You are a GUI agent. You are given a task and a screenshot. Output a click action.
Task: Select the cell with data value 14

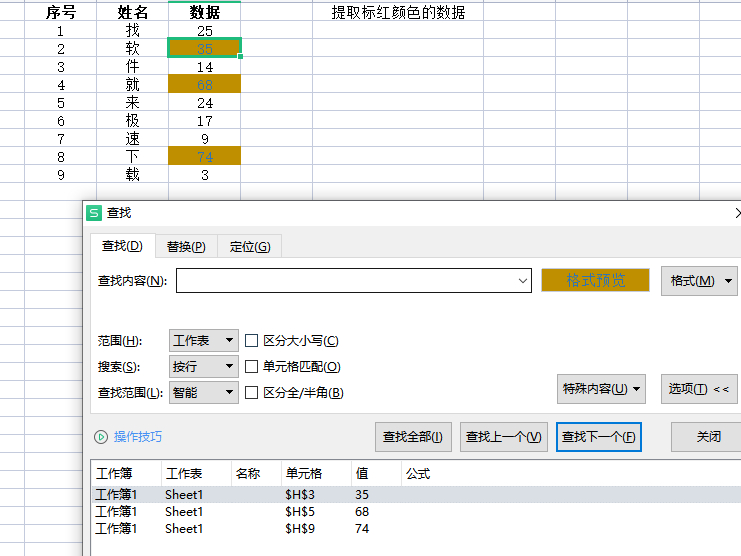[x=205, y=66]
